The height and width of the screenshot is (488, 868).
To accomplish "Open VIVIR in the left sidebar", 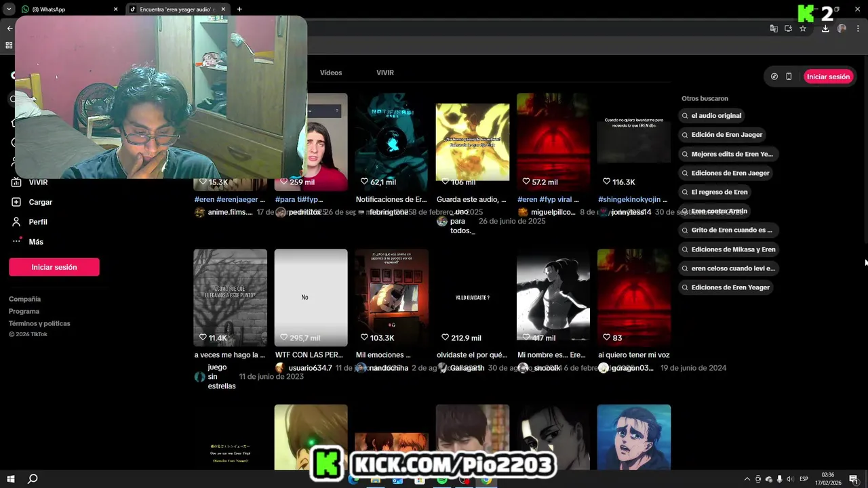I will tap(38, 182).
